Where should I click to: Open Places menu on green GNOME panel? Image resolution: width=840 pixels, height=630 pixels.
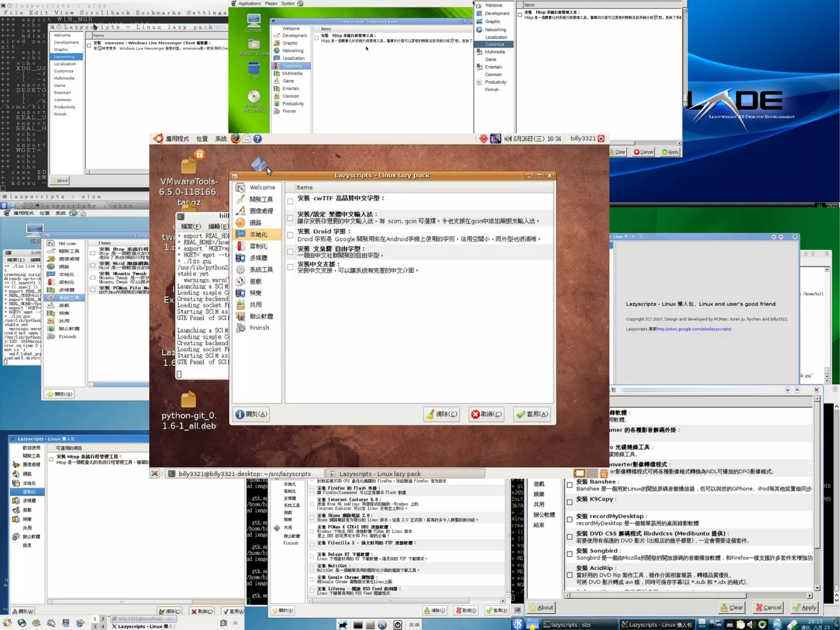(x=271, y=3)
